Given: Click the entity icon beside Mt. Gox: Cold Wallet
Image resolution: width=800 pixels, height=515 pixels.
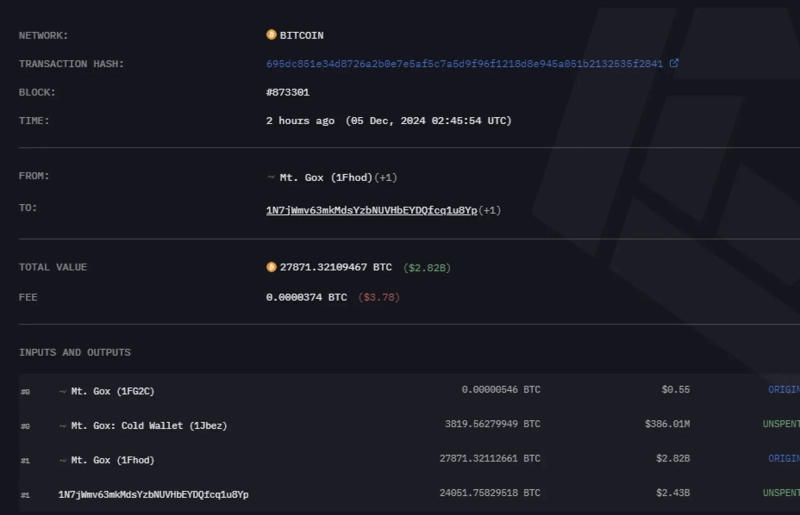Looking at the screenshot, I should click(63, 425).
